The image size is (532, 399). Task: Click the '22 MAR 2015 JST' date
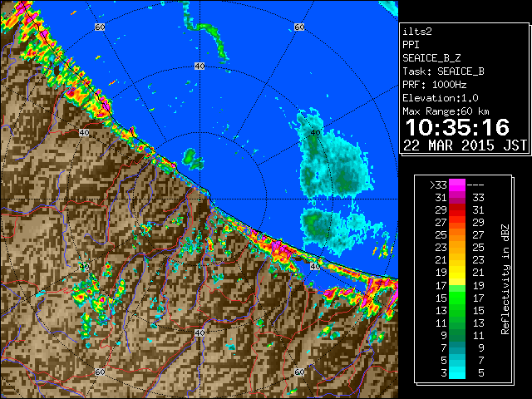465,145
